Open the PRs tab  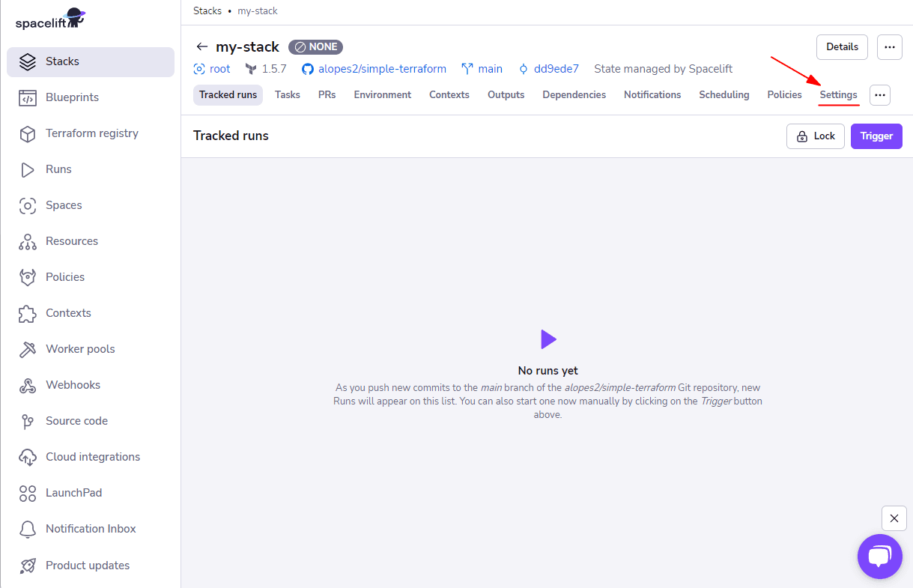(327, 95)
